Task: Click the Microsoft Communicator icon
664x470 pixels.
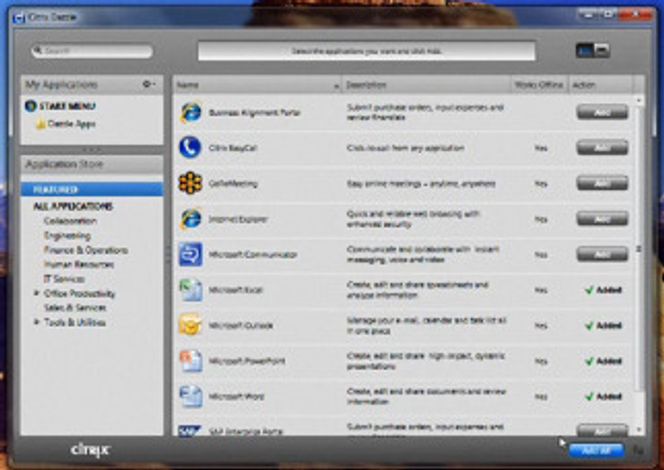Action: (190, 254)
